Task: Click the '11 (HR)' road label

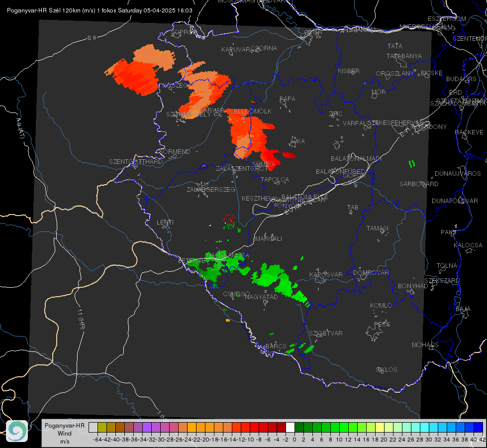Action: pyautogui.click(x=82, y=319)
